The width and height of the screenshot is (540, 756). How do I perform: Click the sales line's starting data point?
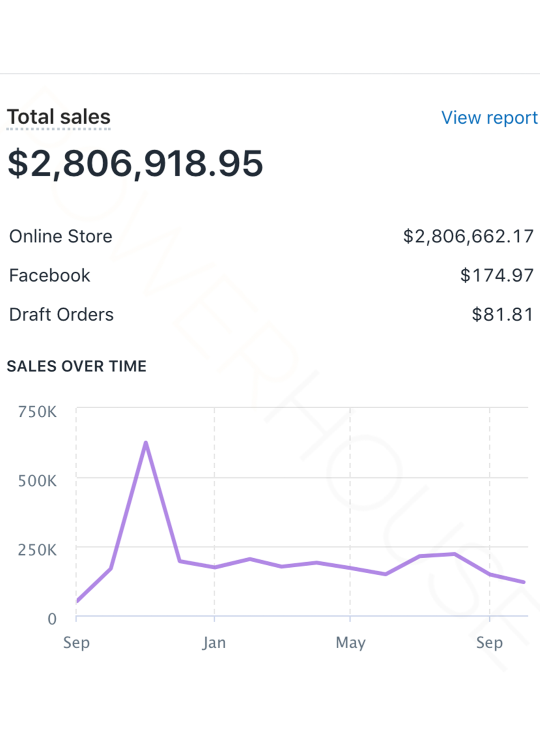pyautogui.click(x=77, y=601)
